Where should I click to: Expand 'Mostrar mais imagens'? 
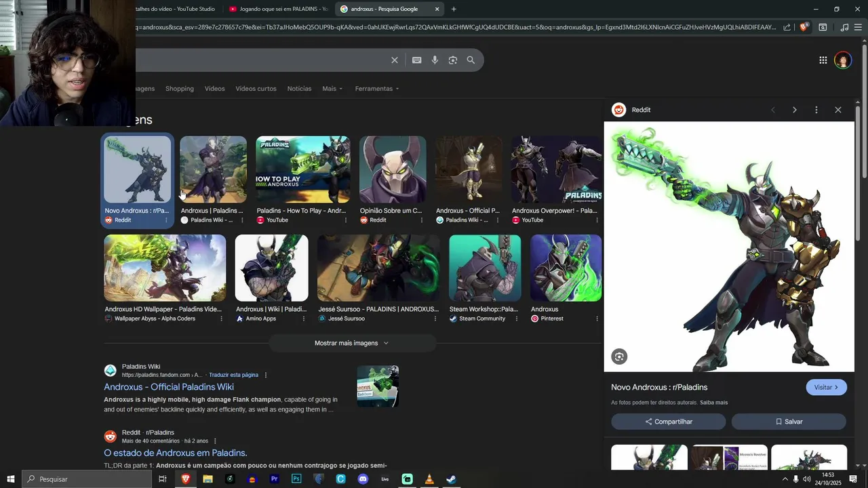[352, 343]
